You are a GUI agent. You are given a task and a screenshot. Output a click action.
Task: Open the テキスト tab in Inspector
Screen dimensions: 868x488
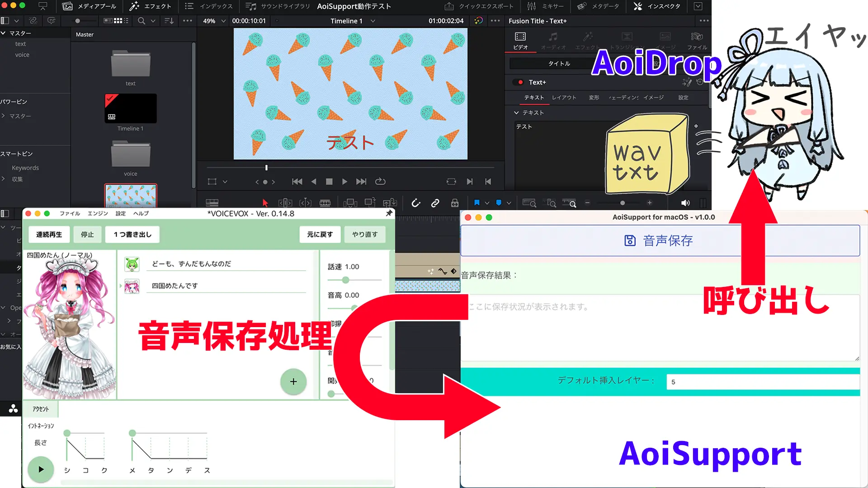pos(533,97)
